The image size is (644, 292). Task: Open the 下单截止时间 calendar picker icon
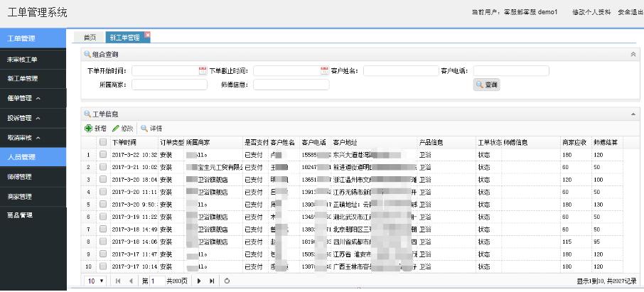[324, 70]
